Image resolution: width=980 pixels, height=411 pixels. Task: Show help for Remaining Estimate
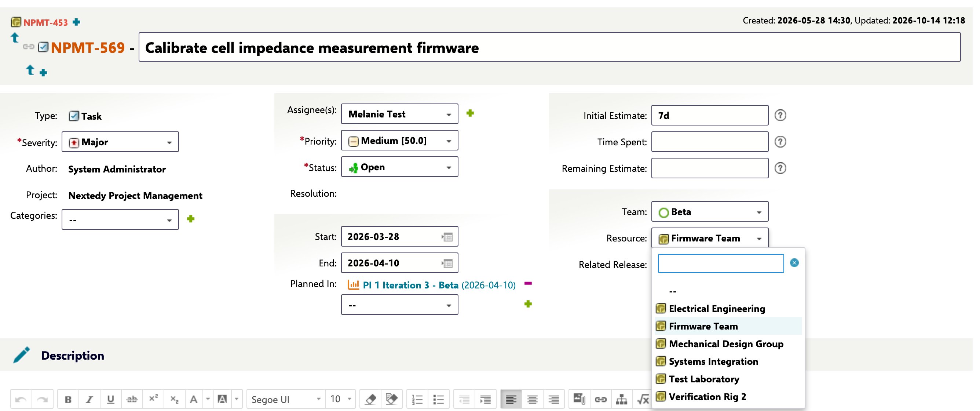(780, 168)
